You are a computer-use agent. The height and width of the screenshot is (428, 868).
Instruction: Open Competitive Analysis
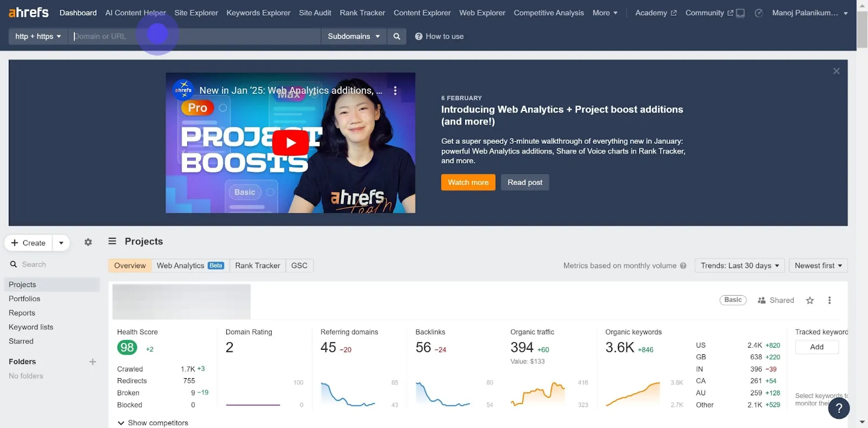coord(549,13)
